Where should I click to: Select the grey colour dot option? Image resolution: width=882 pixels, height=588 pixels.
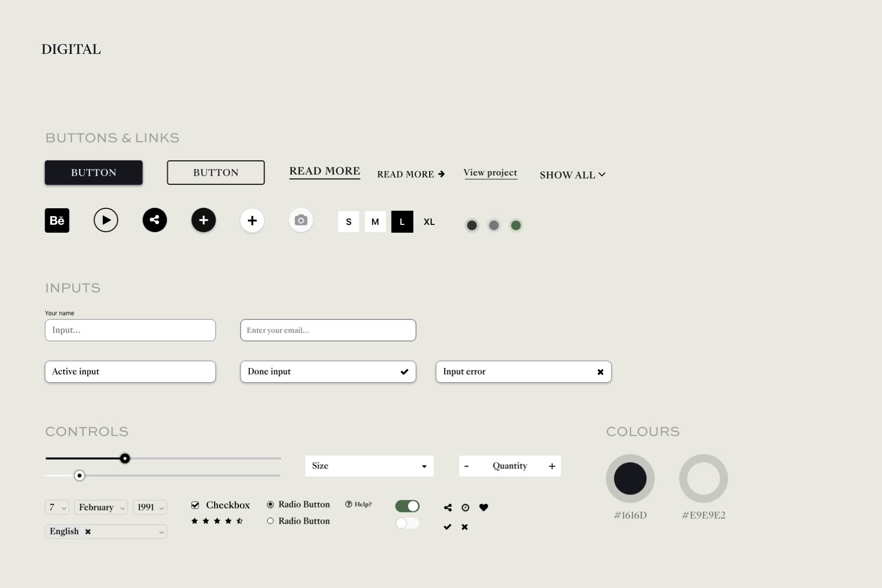494,225
